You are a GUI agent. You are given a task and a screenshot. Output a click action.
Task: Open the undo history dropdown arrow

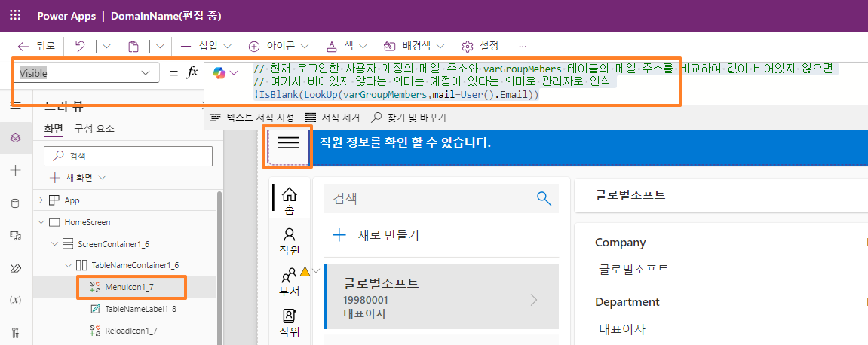[x=106, y=47]
